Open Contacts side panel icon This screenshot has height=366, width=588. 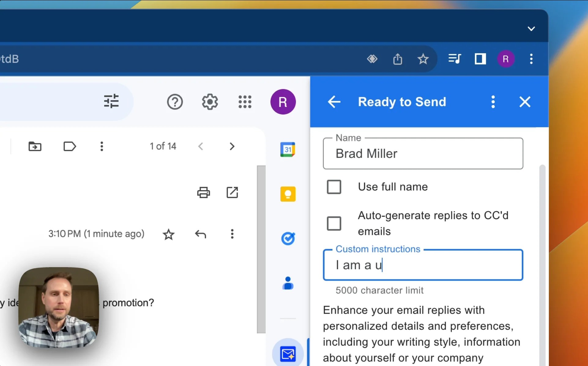288,283
